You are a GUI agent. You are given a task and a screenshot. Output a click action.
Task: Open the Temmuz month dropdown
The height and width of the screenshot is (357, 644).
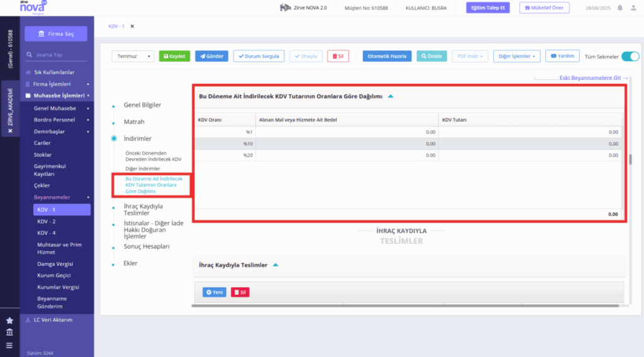(133, 56)
